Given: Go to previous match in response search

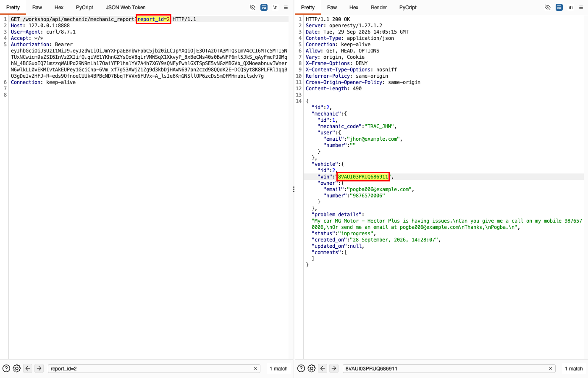Looking at the screenshot, I should (x=323, y=368).
